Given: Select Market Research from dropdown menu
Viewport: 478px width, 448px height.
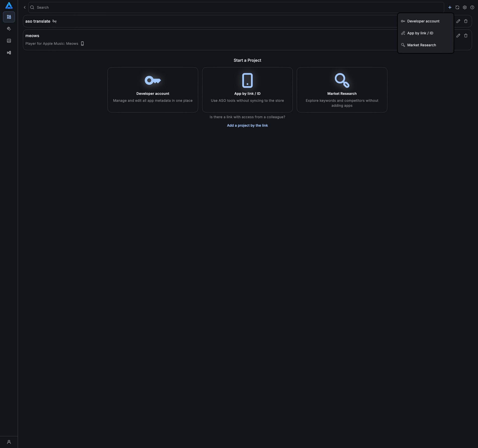Looking at the screenshot, I should (x=421, y=45).
